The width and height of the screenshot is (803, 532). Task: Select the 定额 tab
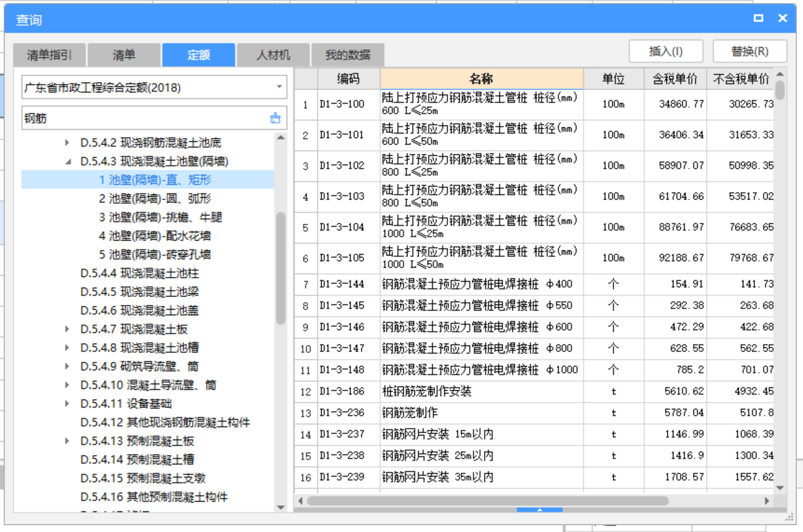click(x=198, y=55)
